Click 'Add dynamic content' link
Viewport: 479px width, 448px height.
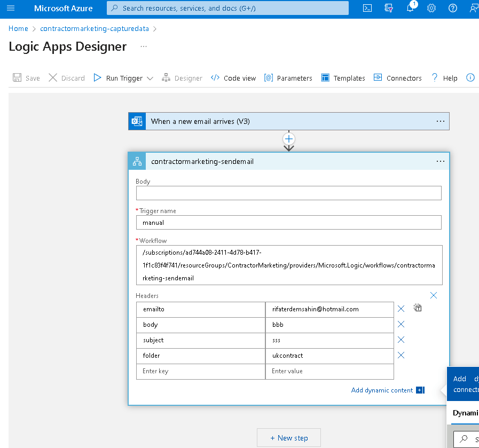[382, 390]
